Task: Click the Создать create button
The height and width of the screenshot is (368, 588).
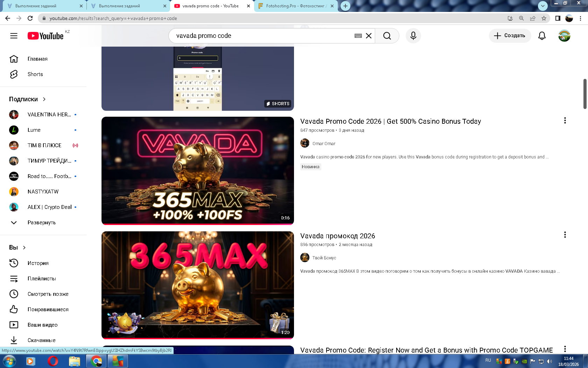Action: click(x=510, y=36)
